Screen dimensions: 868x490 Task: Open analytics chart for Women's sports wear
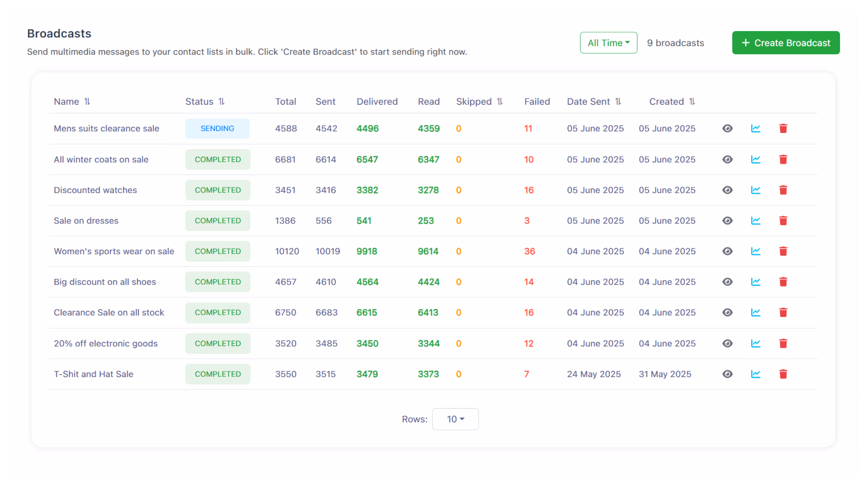point(755,251)
